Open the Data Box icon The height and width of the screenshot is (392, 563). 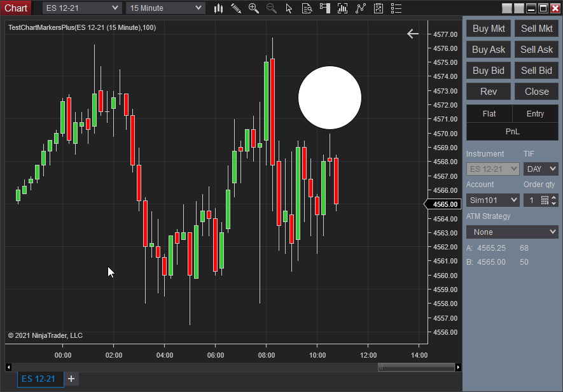coord(307,8)
